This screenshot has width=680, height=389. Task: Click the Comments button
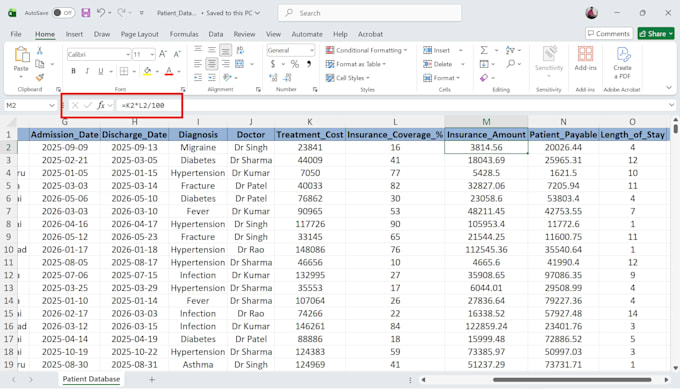[x=609, y=33]
